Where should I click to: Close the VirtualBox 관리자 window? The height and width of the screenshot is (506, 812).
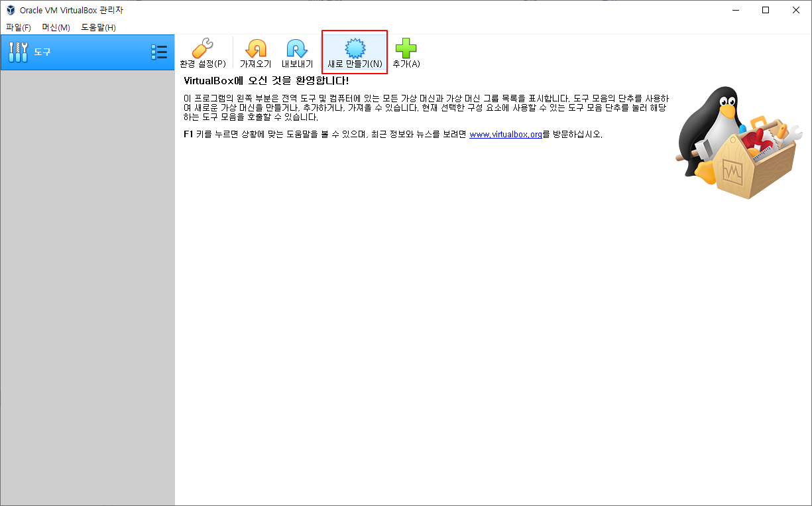796,10
